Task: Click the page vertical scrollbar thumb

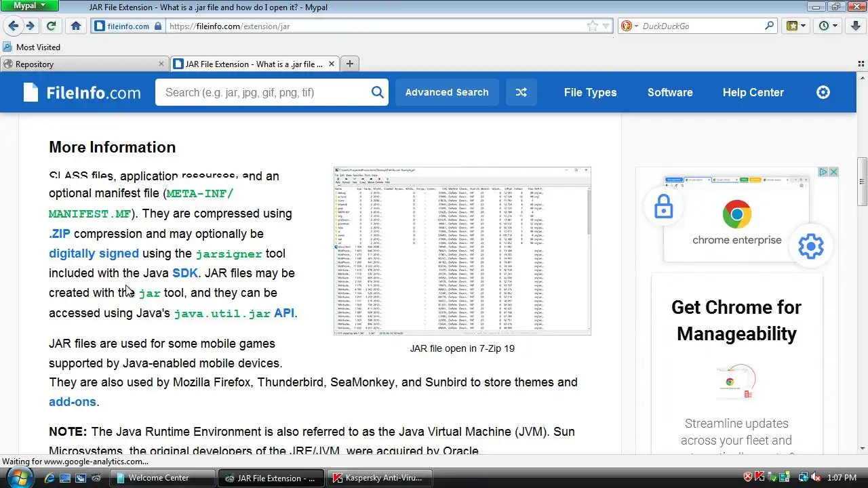Action: (x=863, y=182)
